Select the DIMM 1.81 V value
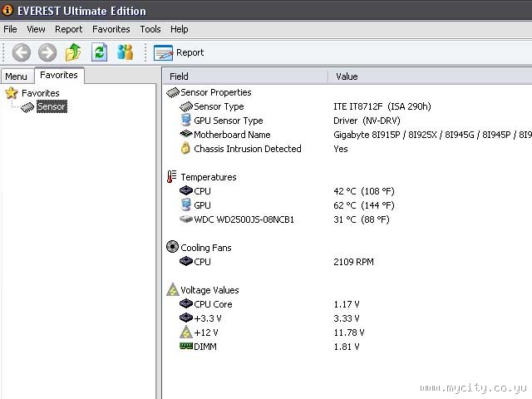This screenshot has height=399, width=532. coord(347,347)
